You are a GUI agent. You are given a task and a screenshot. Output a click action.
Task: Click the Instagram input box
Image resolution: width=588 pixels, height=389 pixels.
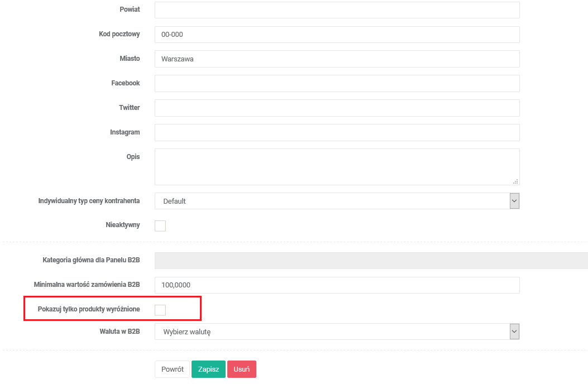337,132
